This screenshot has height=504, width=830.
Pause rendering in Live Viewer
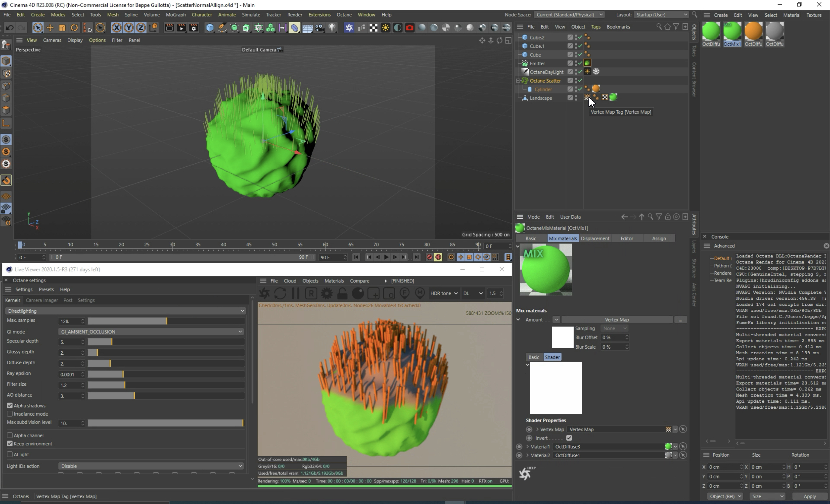(295, 294)
